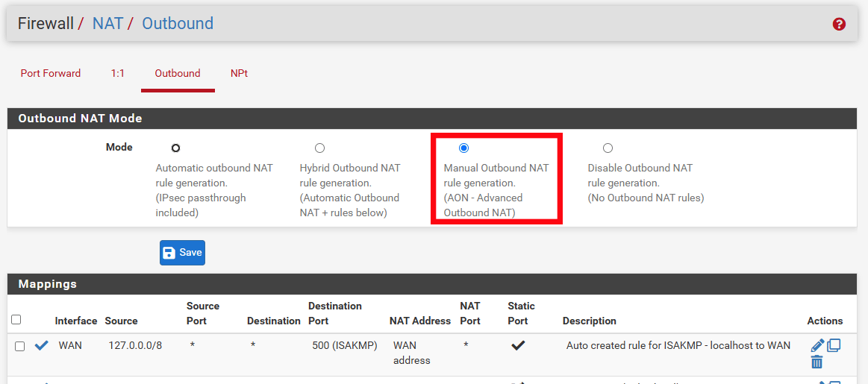Switch to the Port Forward tab
This screenshot has width=868, height=384.
click(x=51, y=74)
